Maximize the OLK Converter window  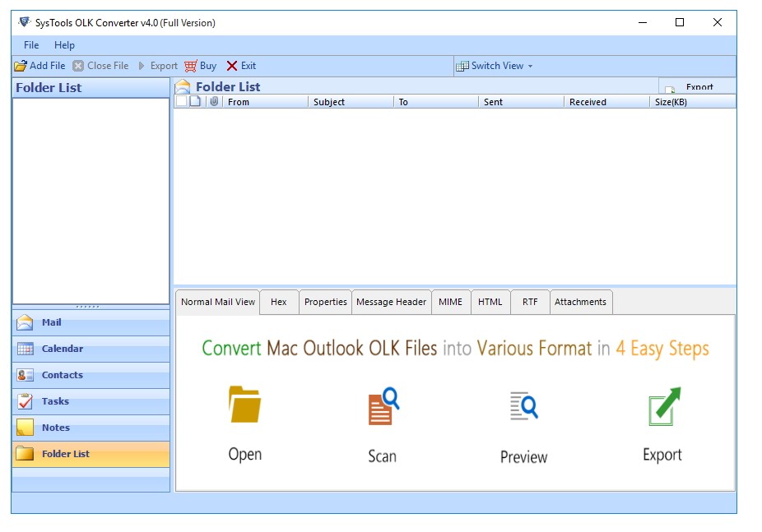pos(680,22)
